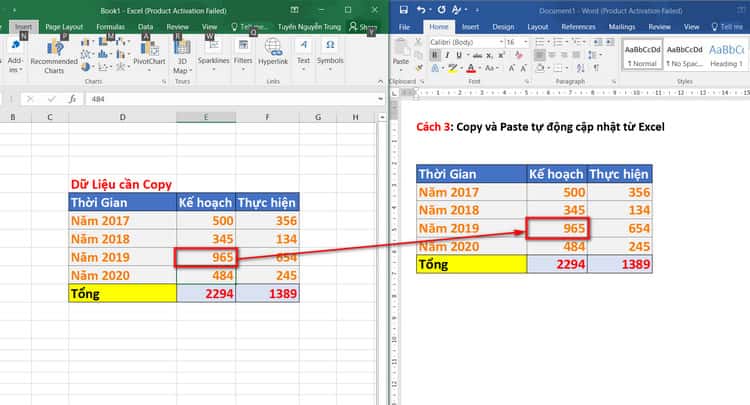Click the Tell me lightbulb in Word
The height and width of the screenshot is (405, 750).
(x=715, y=27)
